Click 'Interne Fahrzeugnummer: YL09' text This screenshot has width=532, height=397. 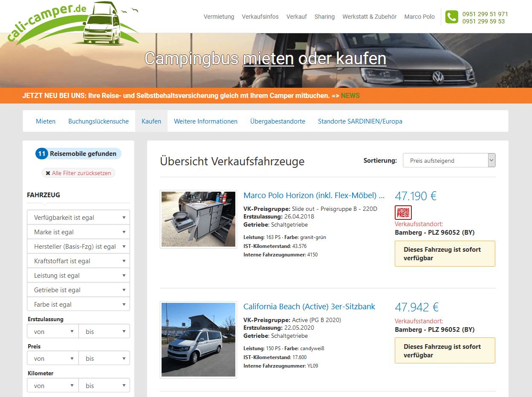(x=281, y=366)
